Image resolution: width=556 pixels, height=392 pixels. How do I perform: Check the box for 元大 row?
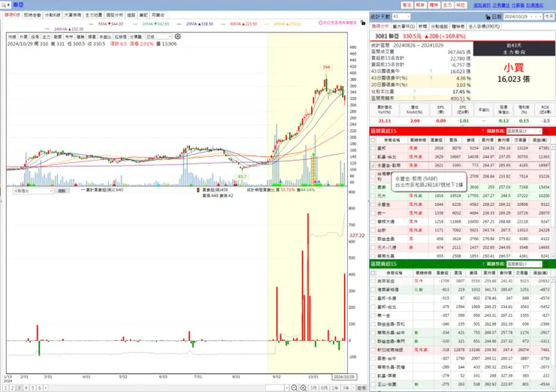click(373, 196)
